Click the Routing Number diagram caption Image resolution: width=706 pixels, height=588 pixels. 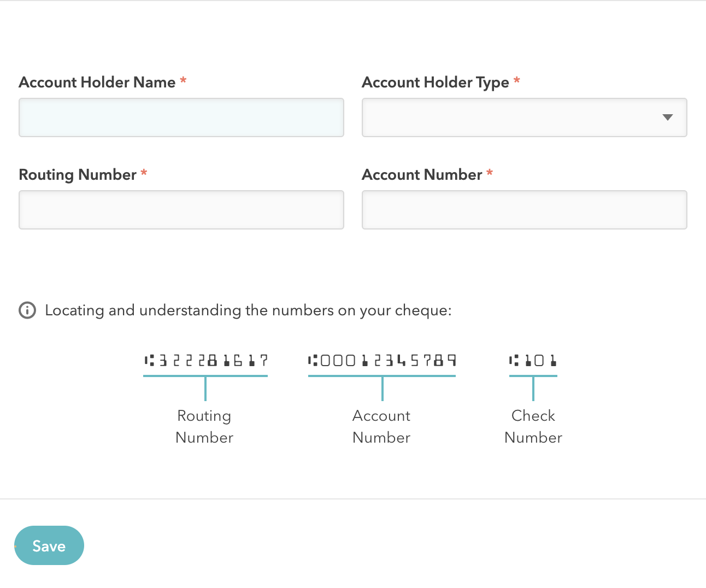pyautogui.click(x=204, y=427)
